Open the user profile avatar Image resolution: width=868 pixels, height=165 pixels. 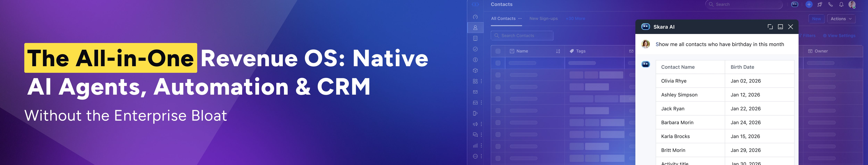[852, 4]
